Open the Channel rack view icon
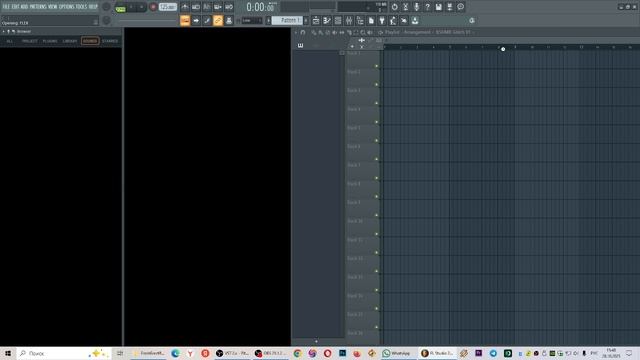 click(338, 20)
